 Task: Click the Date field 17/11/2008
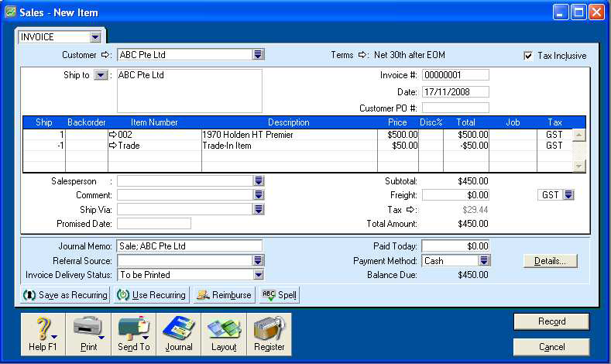coord(455,92)
